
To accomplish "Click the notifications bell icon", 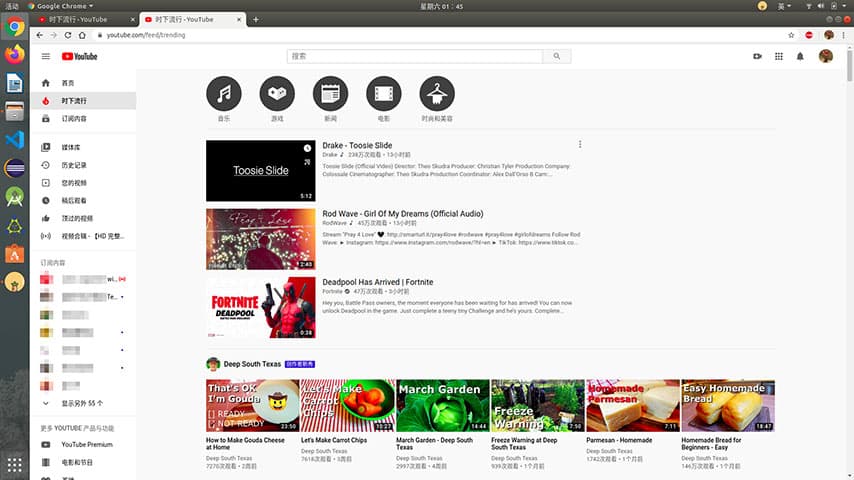I will coord(800,56).
